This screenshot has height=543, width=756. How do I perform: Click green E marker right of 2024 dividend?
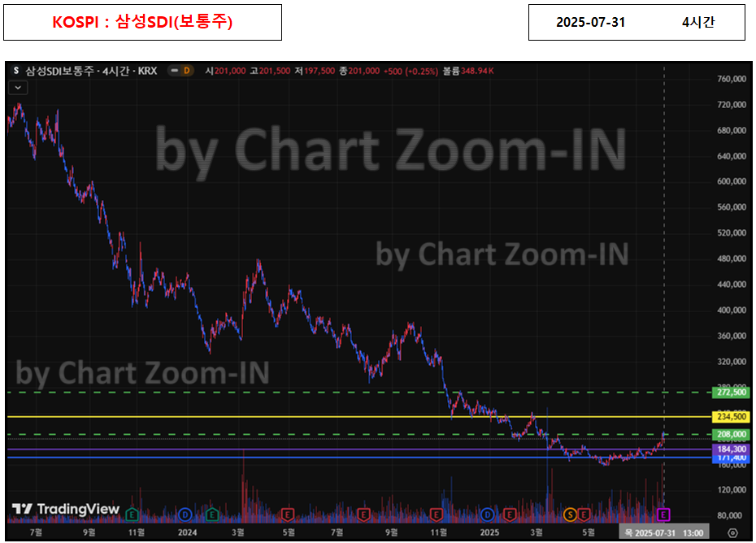(212, 515)
